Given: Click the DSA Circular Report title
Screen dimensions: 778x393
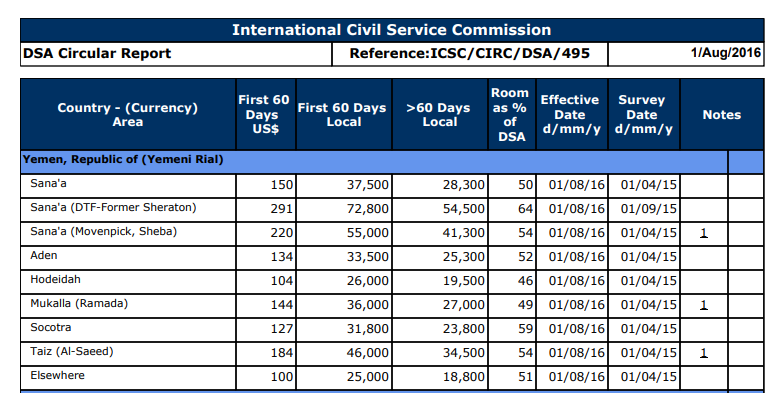Looking at the screenshot, I should [x=97, y=54].
